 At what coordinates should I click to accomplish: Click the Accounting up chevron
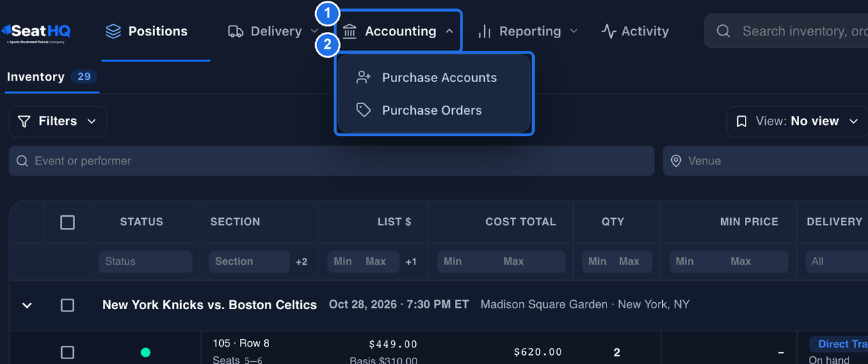coord(449,31)
